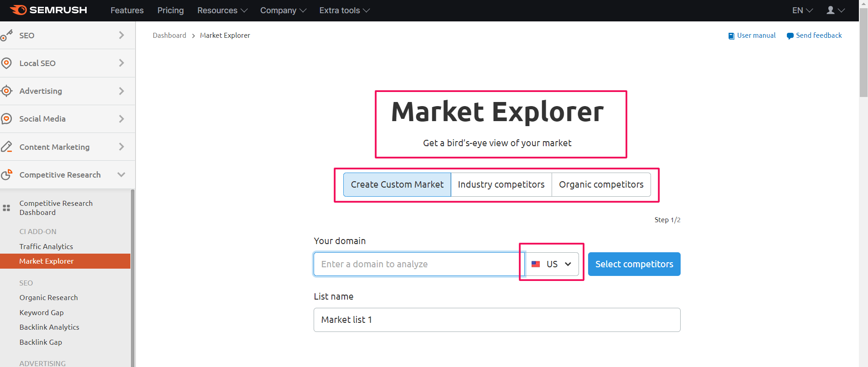Open the Company dropdown menu
Viewport: 868px width, 367px height.
pyautogui.click(x=283, y=10)
